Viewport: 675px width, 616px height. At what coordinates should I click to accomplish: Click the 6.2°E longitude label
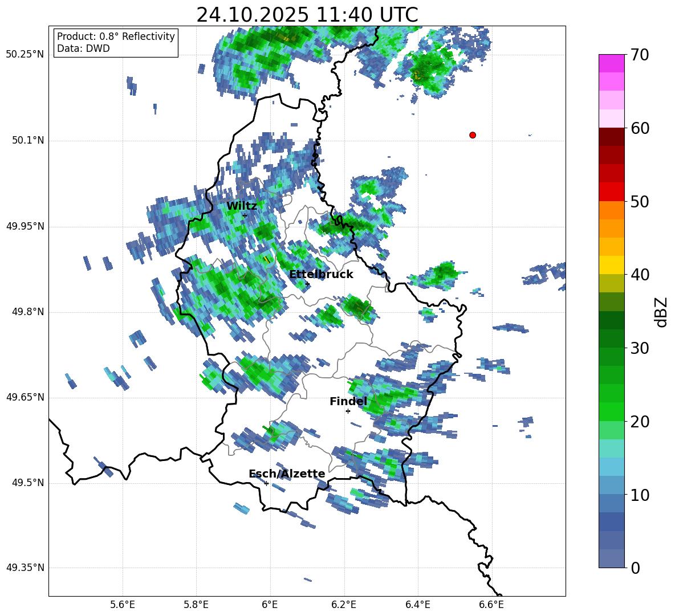tap(344, 605)
